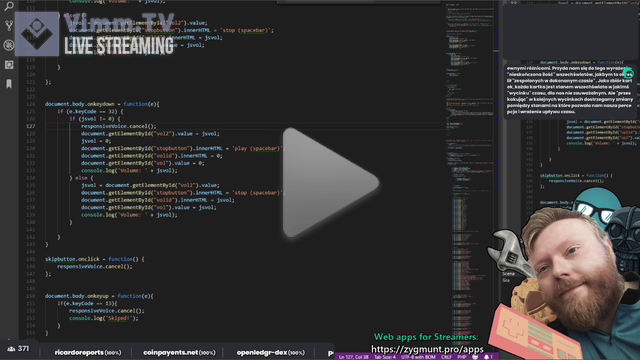Open the Extensions view icon

[x=9, y=64]
